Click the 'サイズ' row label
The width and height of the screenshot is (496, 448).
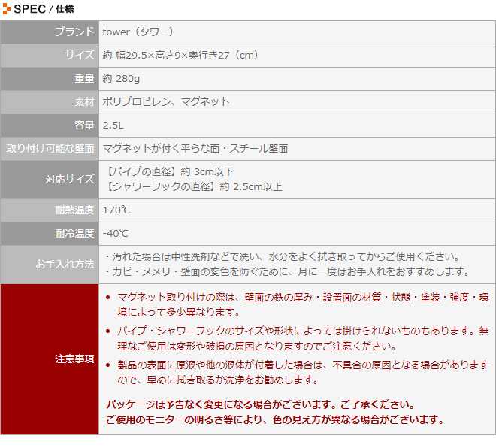pos(80,55)
